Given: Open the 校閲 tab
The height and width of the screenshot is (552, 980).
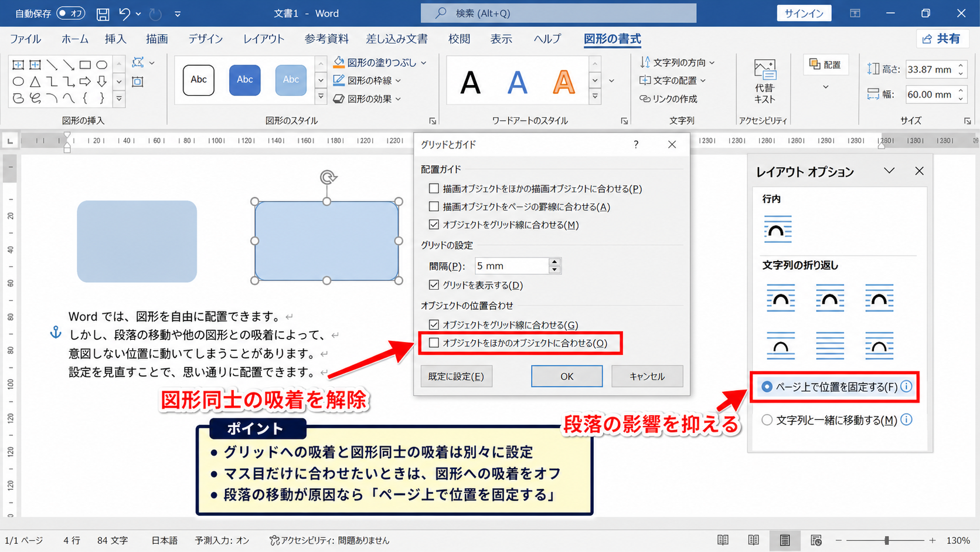Looking at the screenshot, I should coord(459,39).
